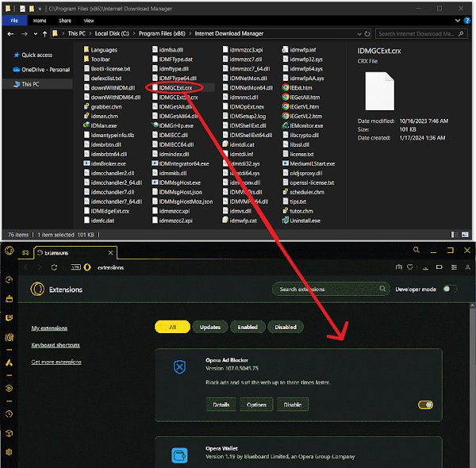
Task: Click the Search extensions field
Action: (331, 289)
